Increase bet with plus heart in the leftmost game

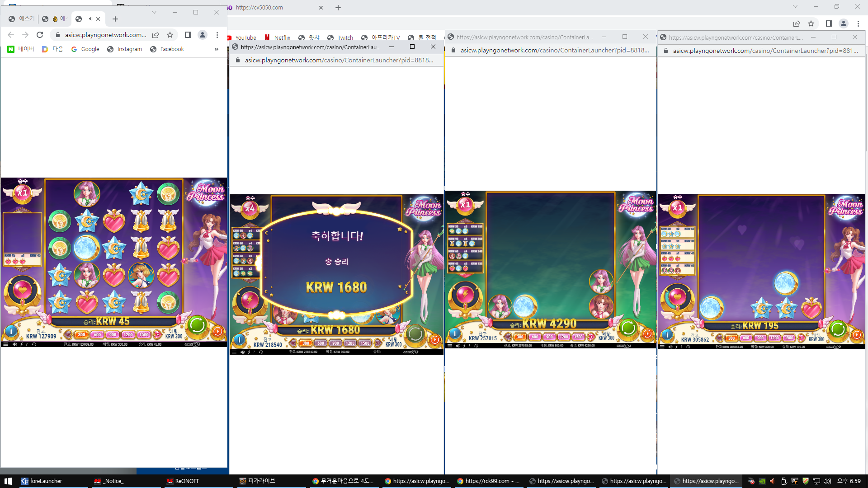(x=157, y=335)
